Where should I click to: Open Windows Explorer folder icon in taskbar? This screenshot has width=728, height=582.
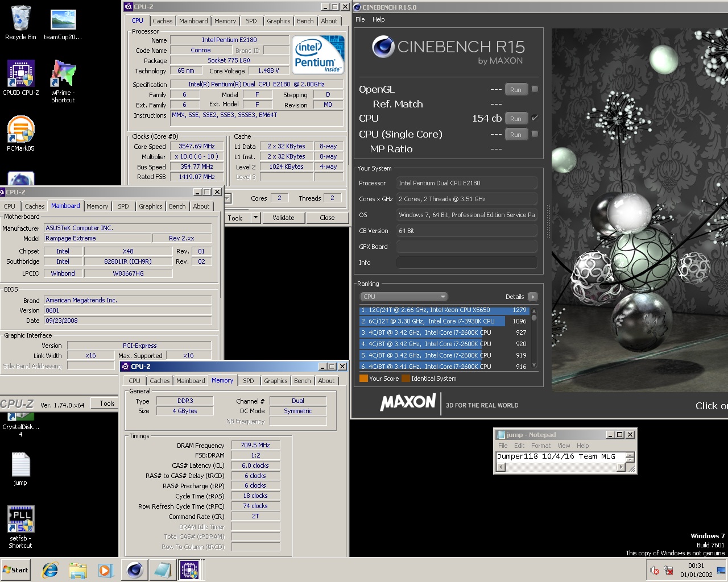[78, 570]
